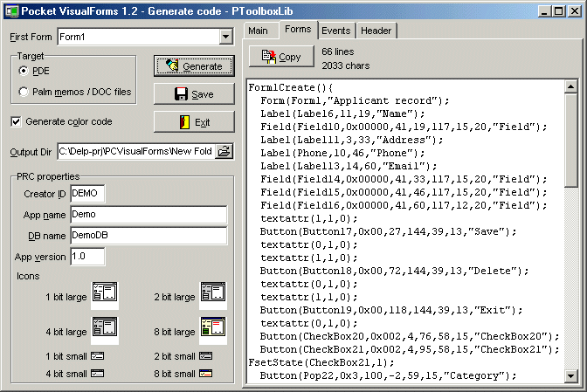This screenshot has height=392, width=587.
Task: Copy generated code with Copy button
Action: tap(280, 57)
